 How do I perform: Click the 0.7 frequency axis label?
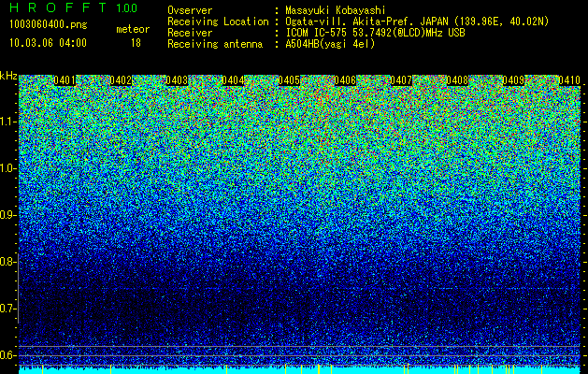7,309
